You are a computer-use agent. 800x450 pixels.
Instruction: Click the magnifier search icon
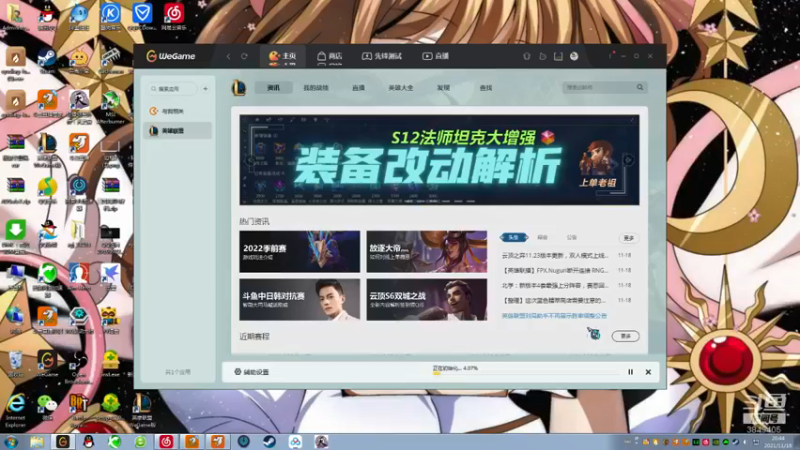pyautogui.click(x=640, y=88)
